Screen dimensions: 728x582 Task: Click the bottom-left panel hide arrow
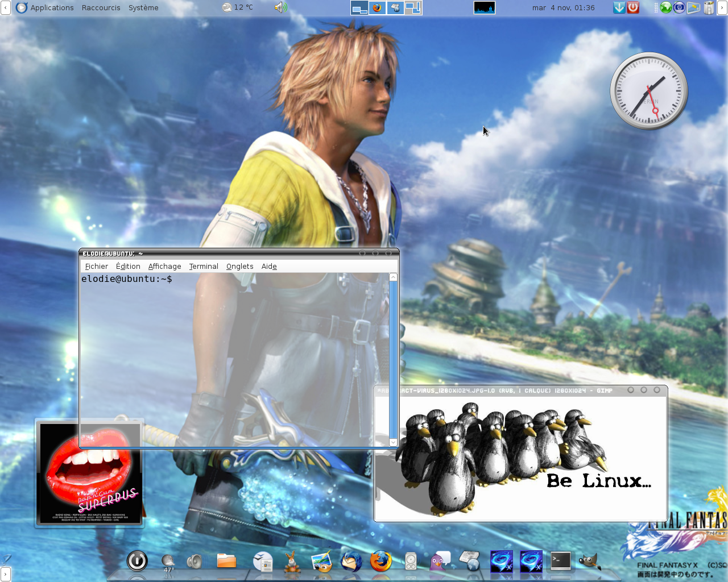click(x=5, y=575)
